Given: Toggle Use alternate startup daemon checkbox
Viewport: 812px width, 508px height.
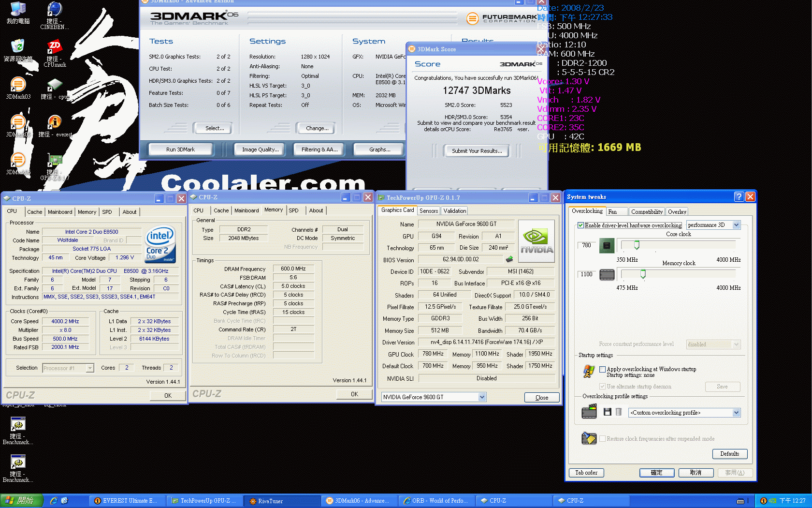Looking at the screenshot, I should 602,387.
